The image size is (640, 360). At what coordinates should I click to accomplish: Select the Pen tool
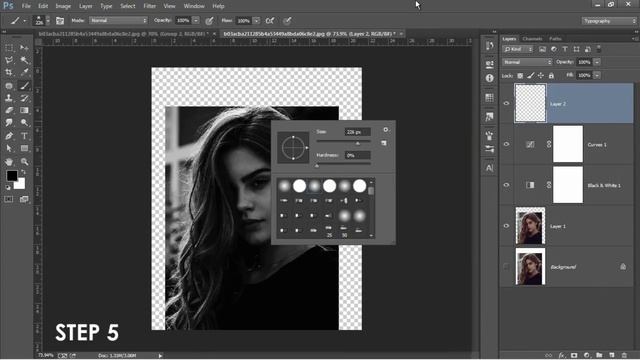pos(9,136)
